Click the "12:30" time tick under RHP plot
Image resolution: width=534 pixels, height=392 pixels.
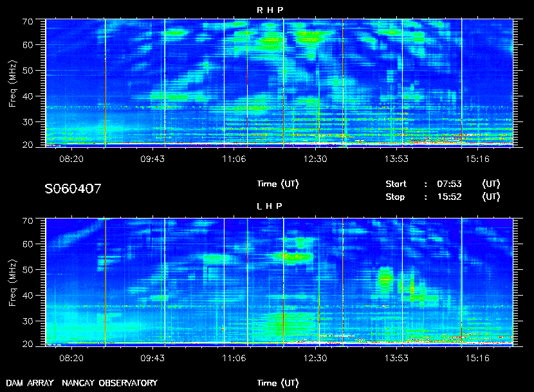[315, 159]
